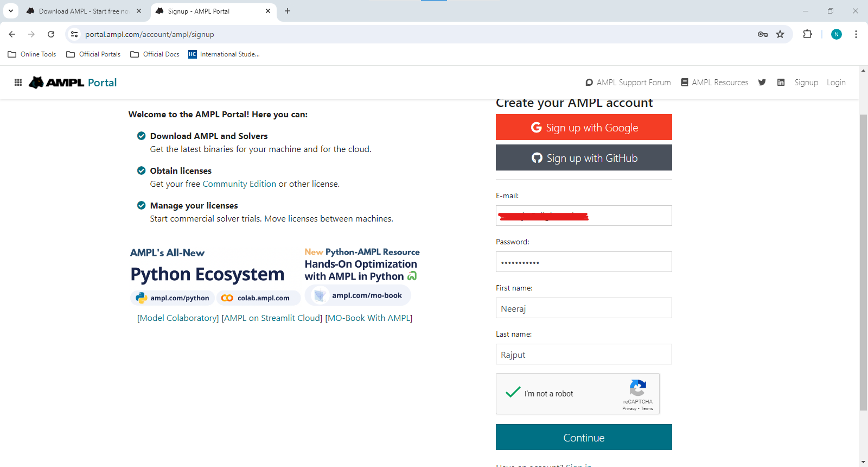Click "Manage your licenses" heading
This screenshot has width=868, height=467.
pos(194,206)
